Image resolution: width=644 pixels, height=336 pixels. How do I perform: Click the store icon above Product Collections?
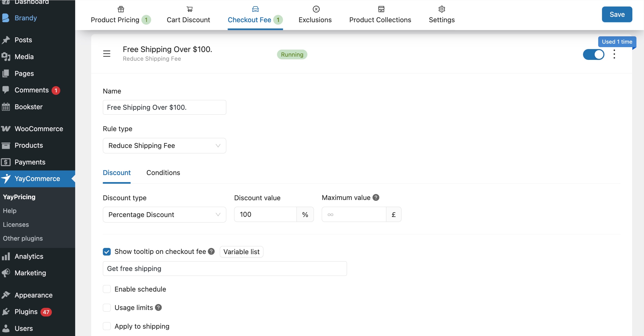[381, 9]
